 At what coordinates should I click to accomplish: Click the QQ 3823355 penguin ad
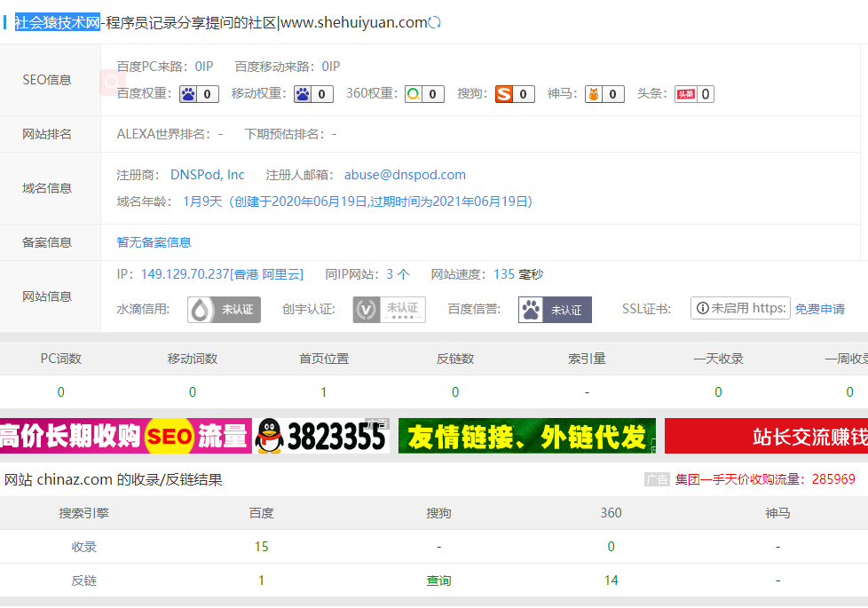[322, 436]
